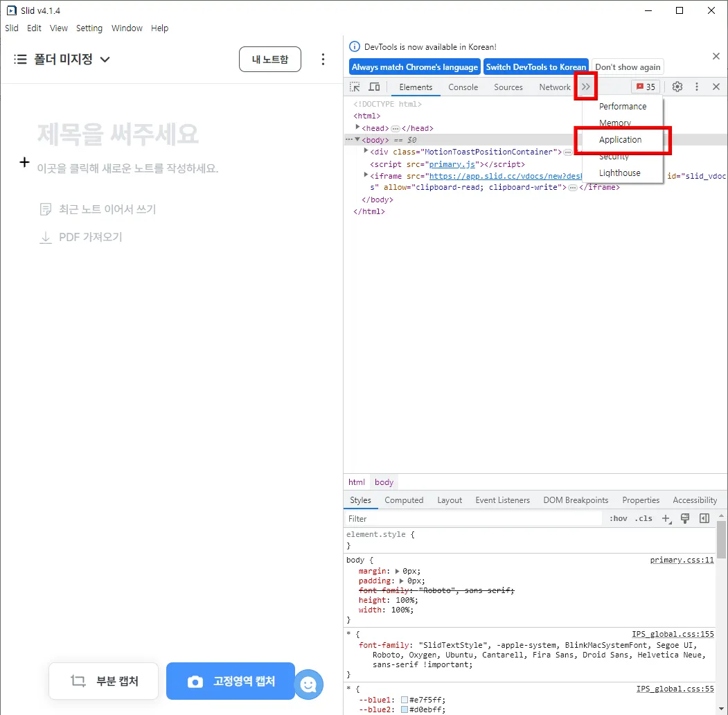Click the paint roller element classes icon

click(685, 519)
